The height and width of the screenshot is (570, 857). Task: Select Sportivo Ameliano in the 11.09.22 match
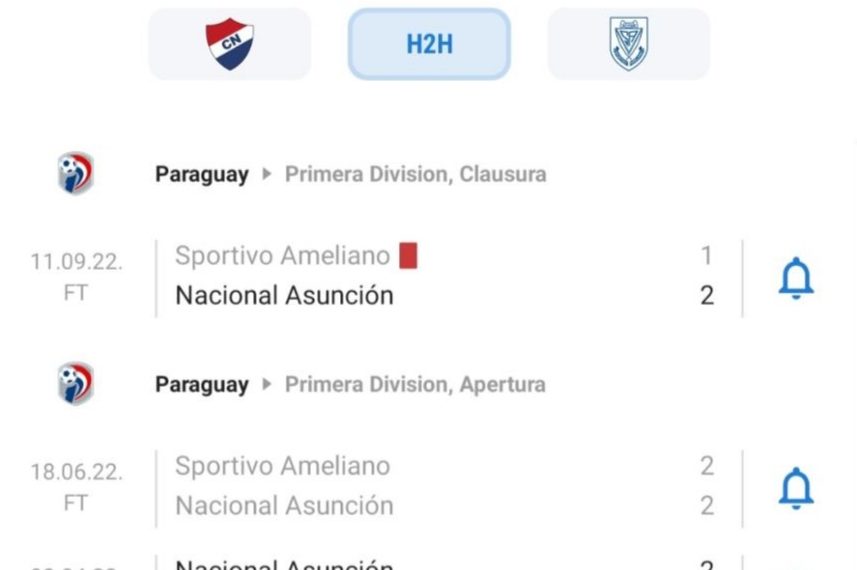pyautogui.click(x=282, y=256)
